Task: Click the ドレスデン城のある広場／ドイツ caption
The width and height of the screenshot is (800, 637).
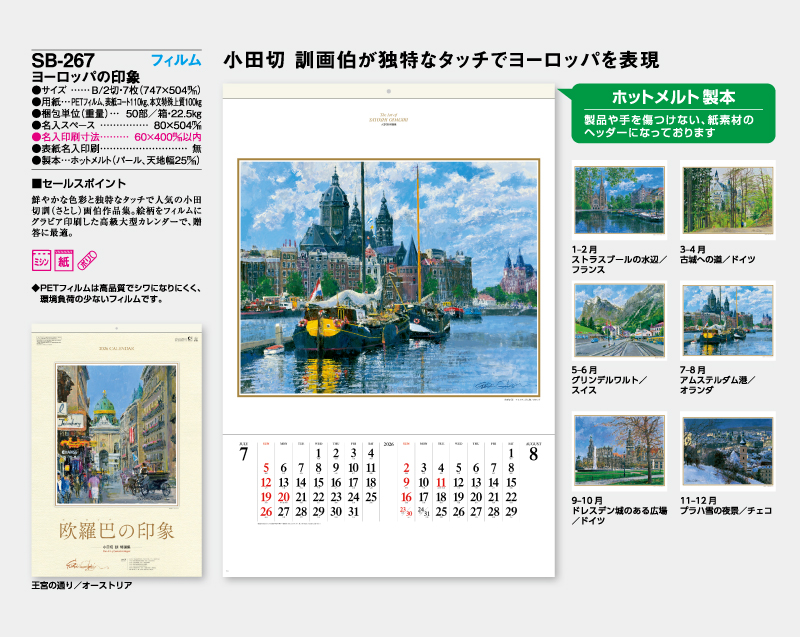Action: click(x=619, y=516)
